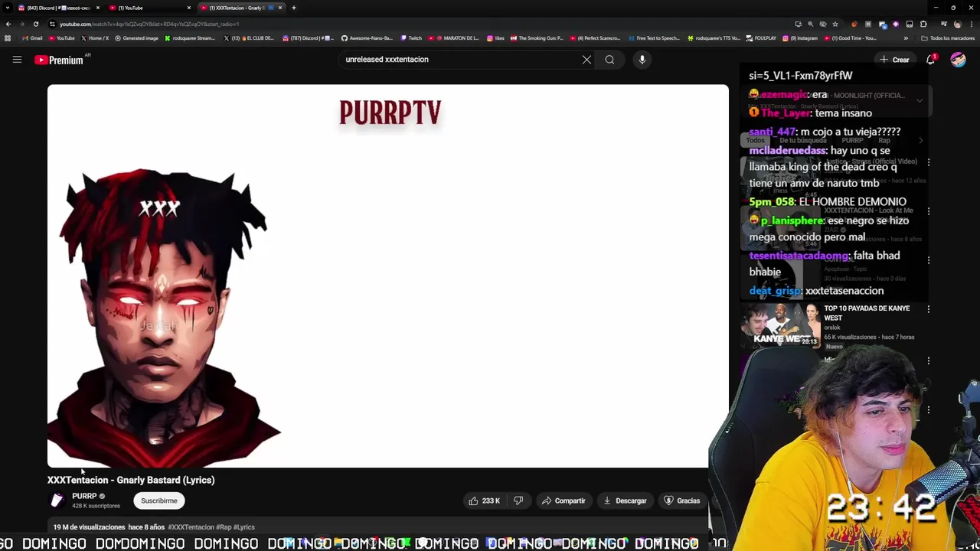
Task: Open the crossed-eye icon in address bar
Action: (x=822, y=24)
